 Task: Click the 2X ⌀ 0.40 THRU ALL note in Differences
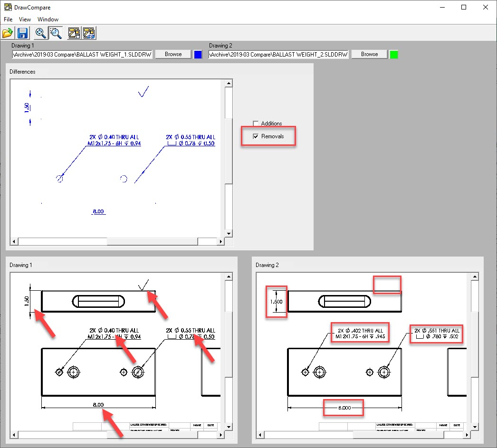(x=114, y=137)
